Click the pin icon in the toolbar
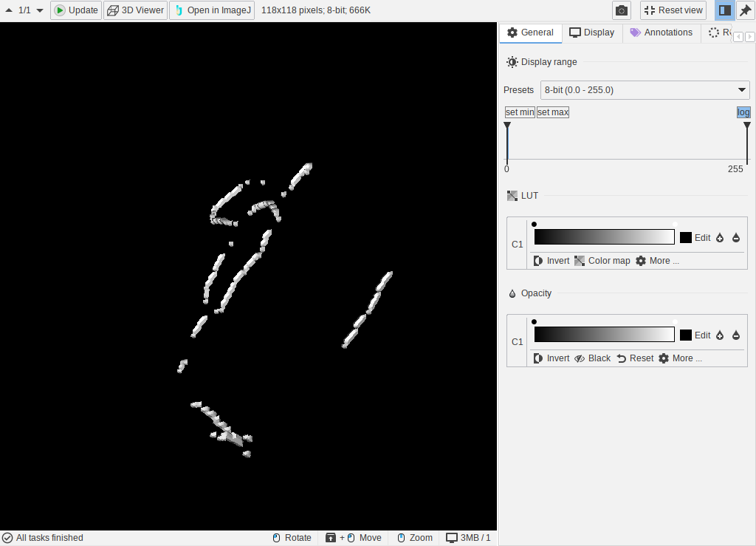Image resolution: width=756 pixels, height=546 pixels. [x=746, y=10]
